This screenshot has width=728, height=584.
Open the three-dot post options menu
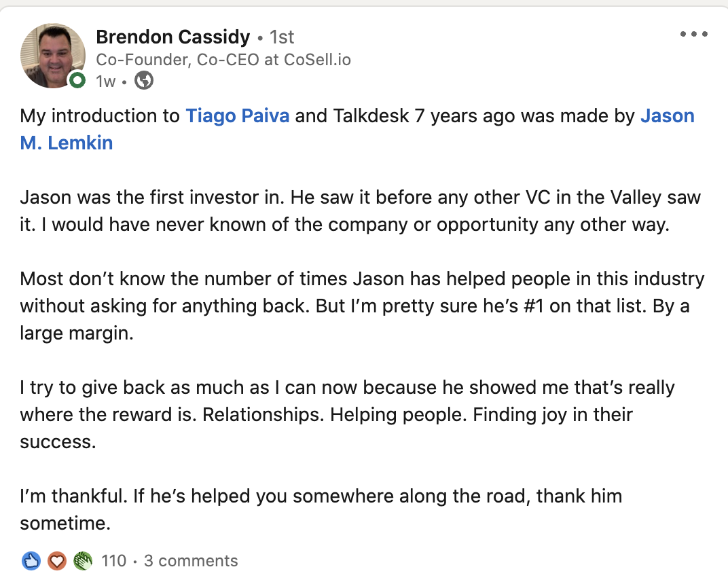693,34
